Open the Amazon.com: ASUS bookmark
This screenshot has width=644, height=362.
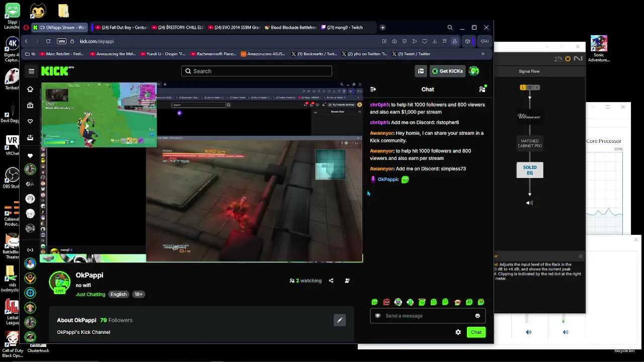point(263,54)
